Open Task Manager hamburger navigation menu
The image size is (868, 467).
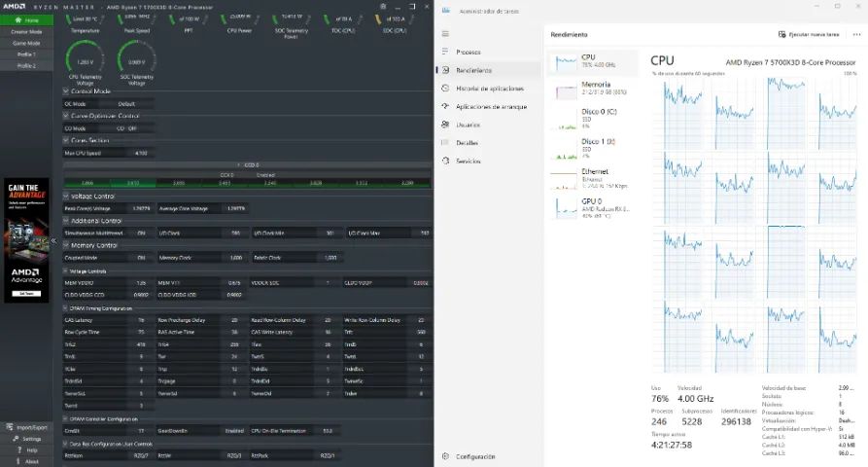click(445, 34)
